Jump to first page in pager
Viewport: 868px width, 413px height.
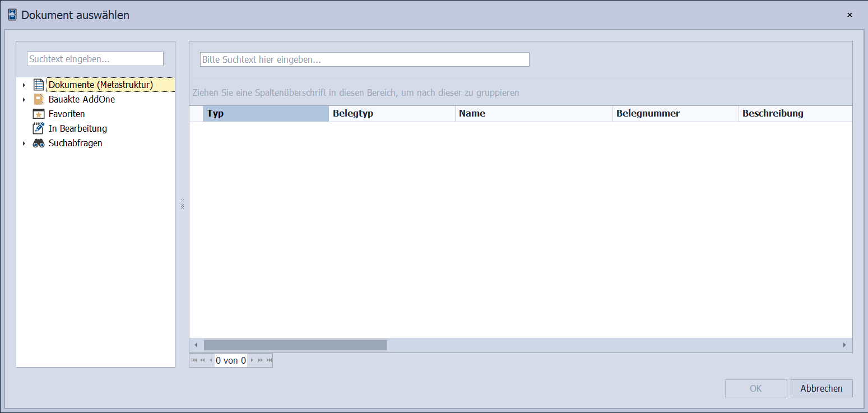(194, 360)
